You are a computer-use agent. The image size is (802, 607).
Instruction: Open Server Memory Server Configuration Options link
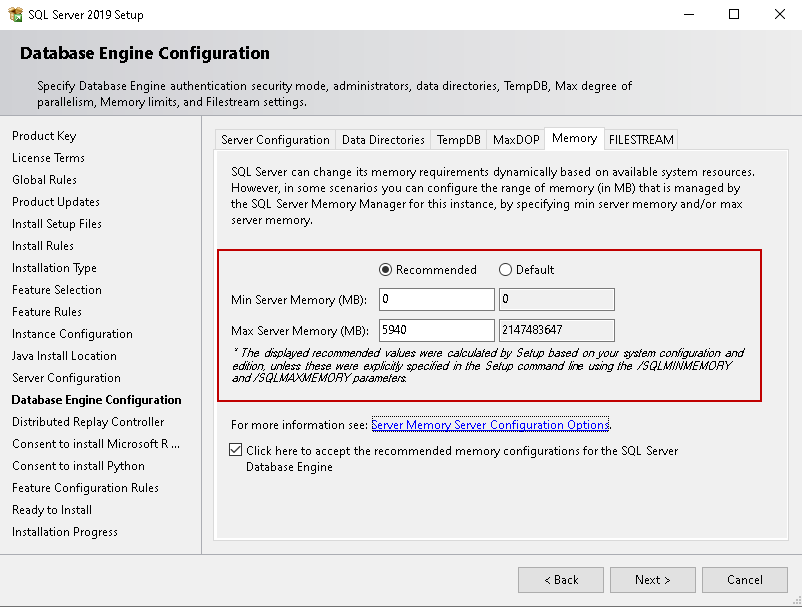[490, 424]
